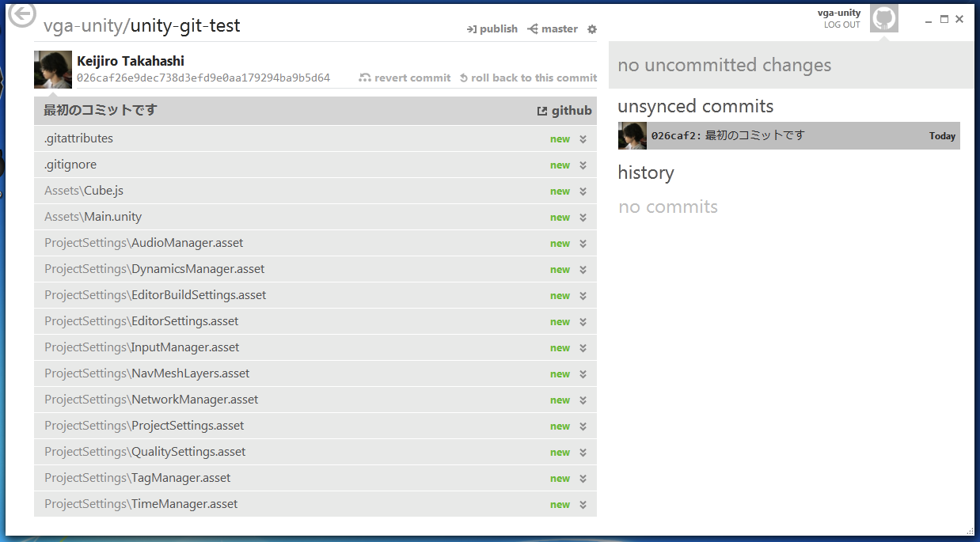Click the window resize grip corner
The width and height of the screenshot is (980, 542).
pyautogui.click(x=970, y=531)
